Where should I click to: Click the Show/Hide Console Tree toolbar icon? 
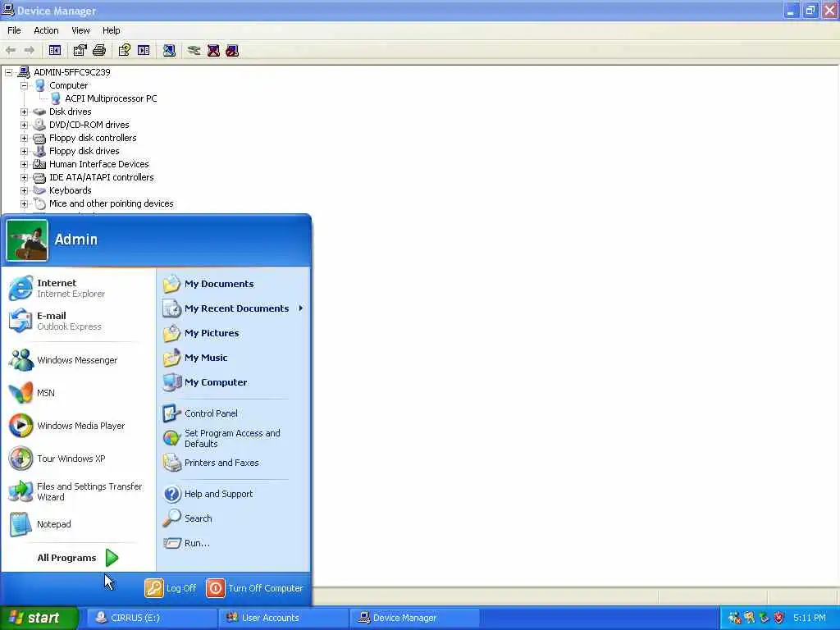coord(55,50)
